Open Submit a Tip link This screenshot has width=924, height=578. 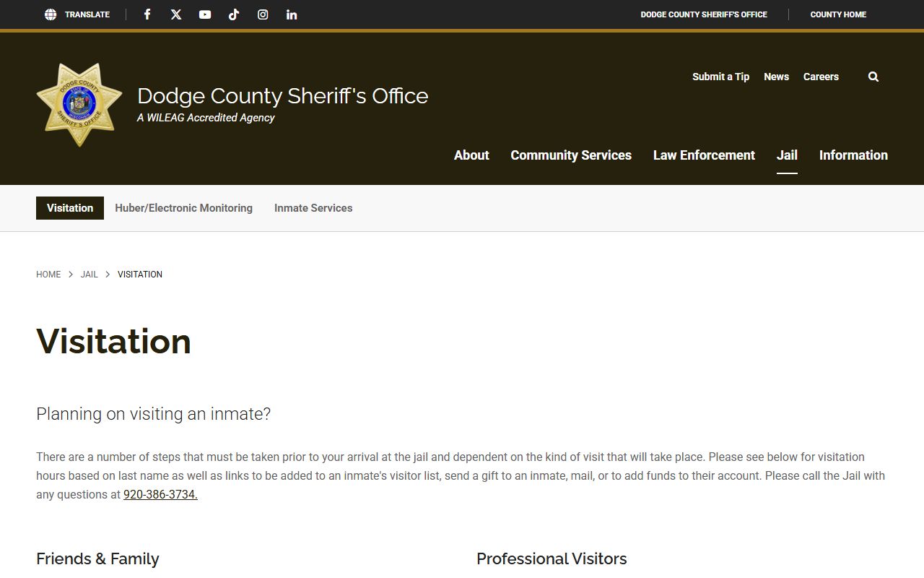pos(720,77)
